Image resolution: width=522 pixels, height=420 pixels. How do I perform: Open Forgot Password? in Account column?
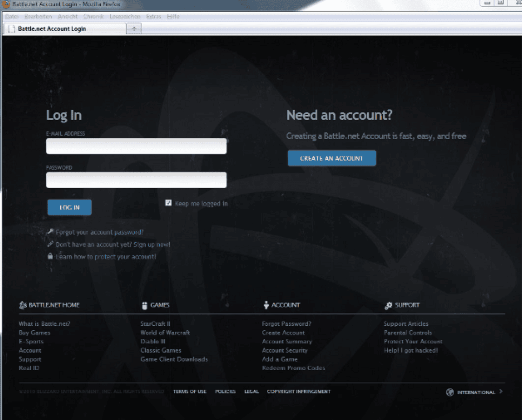point(287,324)
